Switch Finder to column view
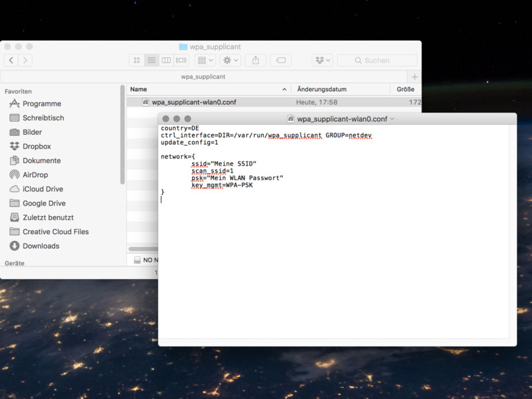The image size is (532, 399). tap(167, 60)
